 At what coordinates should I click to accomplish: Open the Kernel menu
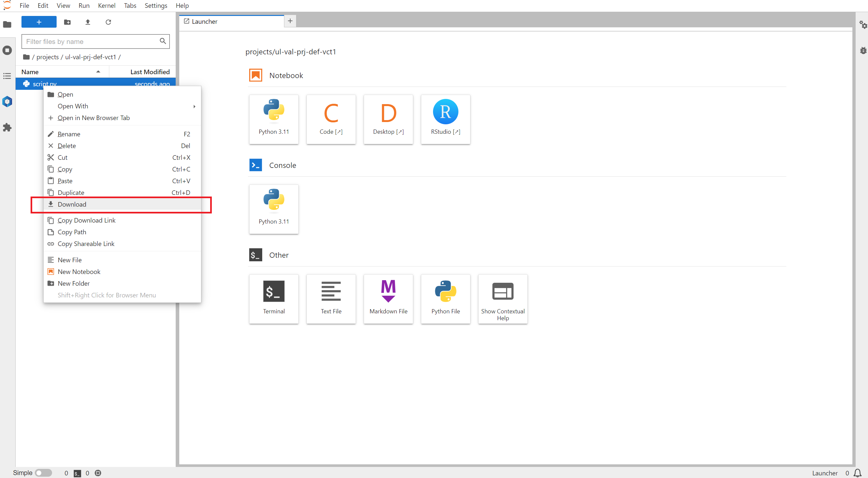tap(106, 6)
